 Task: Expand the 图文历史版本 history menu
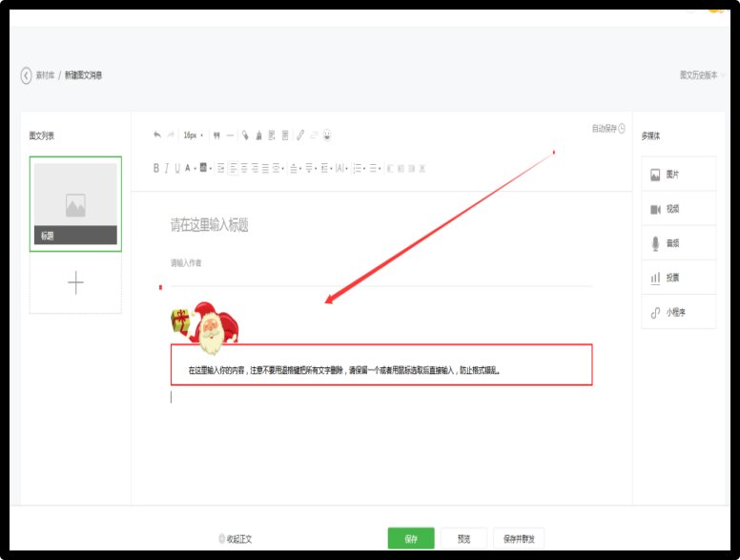click(702, 75)
